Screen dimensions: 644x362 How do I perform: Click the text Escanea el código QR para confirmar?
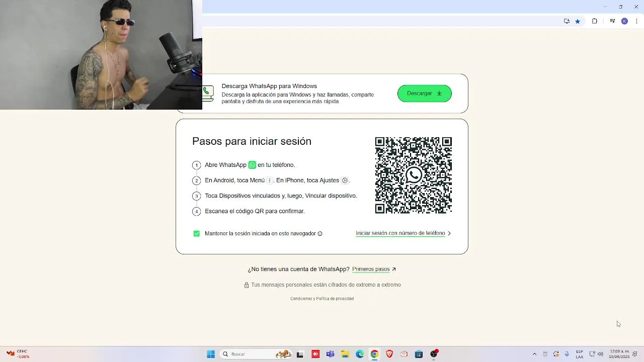tap(255, 211)
